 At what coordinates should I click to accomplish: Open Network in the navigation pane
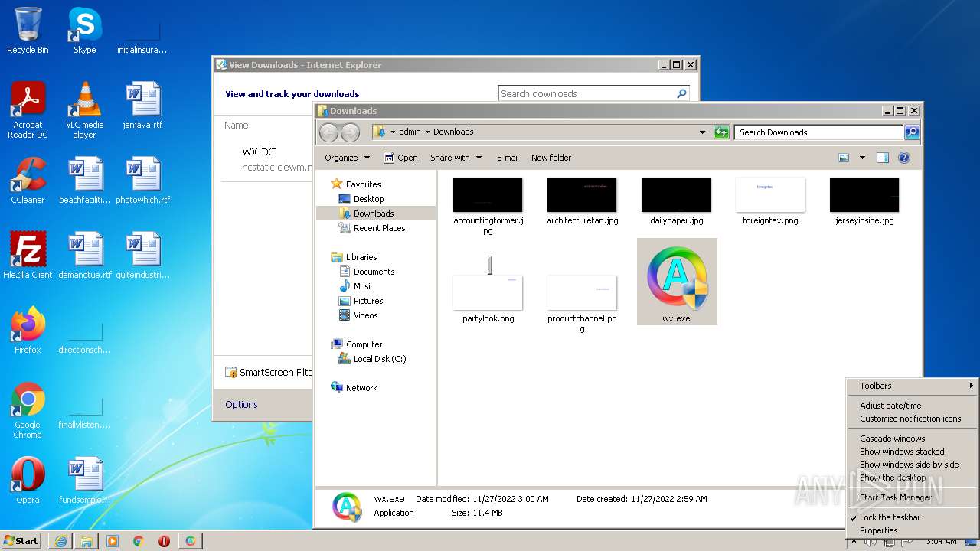click(361, 388)
